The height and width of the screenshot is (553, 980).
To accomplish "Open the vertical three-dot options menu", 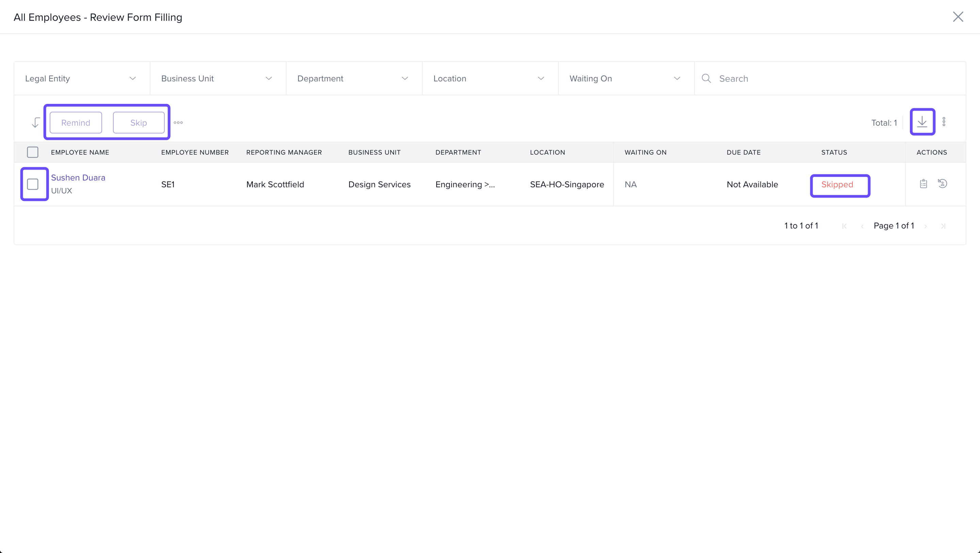I will coord(944,122).
